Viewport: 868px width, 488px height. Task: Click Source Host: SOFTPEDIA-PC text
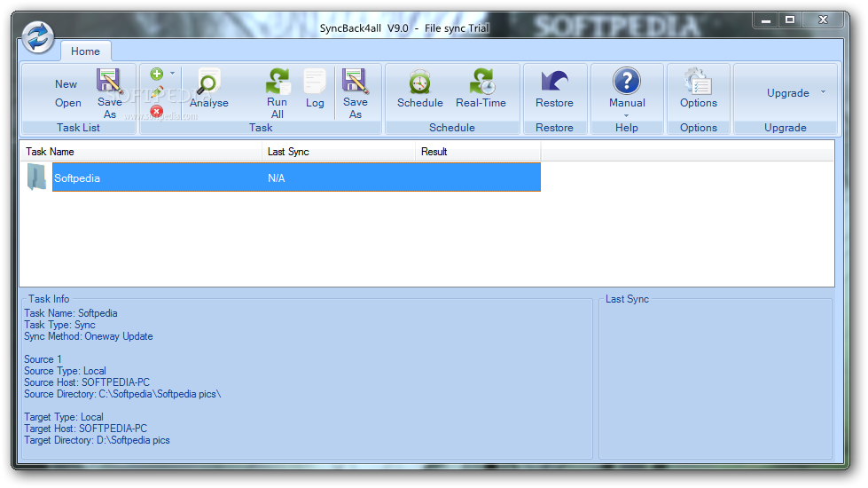(x=87, y=382)
